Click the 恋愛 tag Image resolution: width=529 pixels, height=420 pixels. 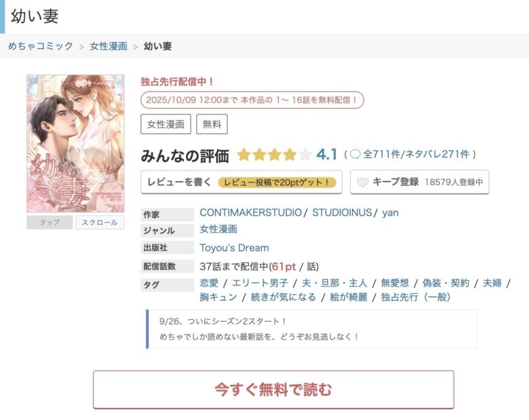(x=209, y=282)
